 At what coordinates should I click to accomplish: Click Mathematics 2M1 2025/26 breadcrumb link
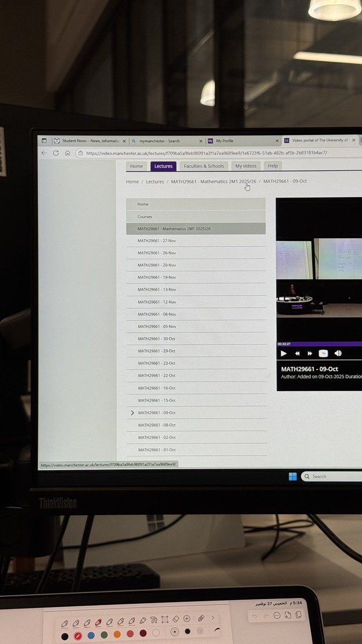(x=213, y=182)
